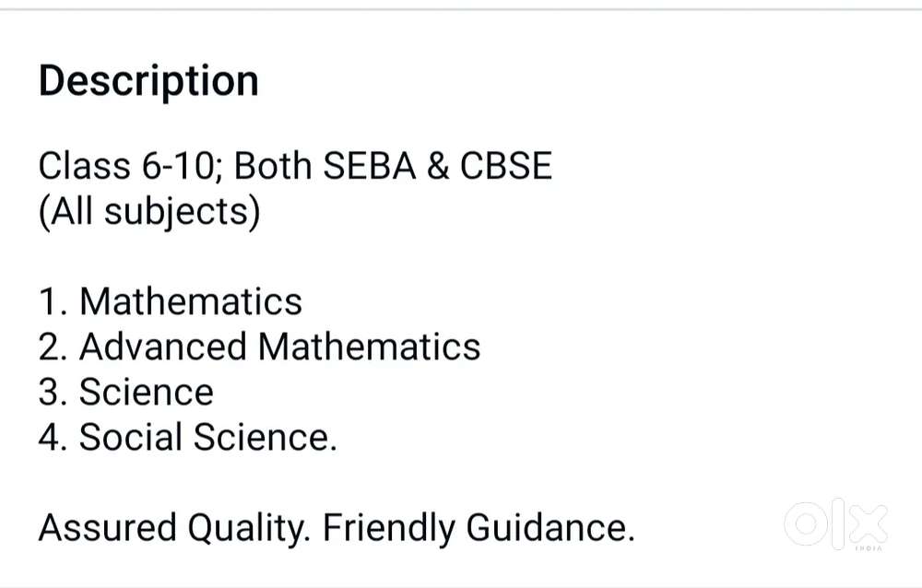The image size is (922, 588).
Task: Click the Social Science list item
Action: pyautogui.click(x=188, y=437)
